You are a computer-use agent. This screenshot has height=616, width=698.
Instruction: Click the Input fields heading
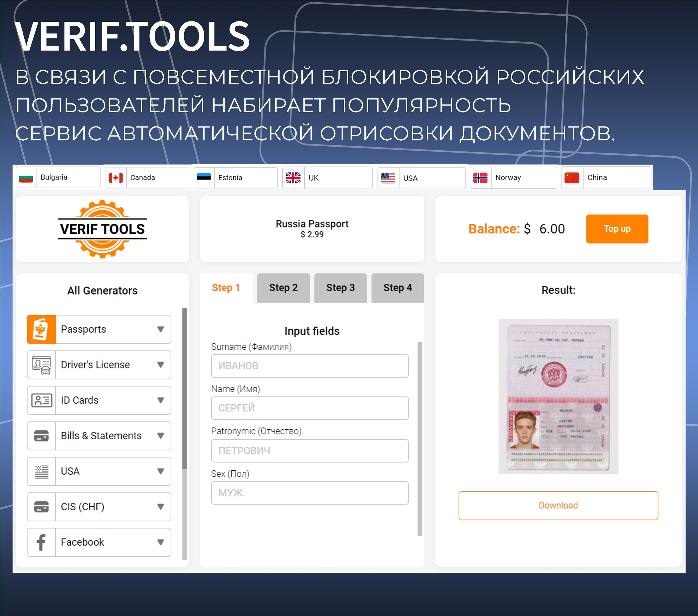(312, 331)
